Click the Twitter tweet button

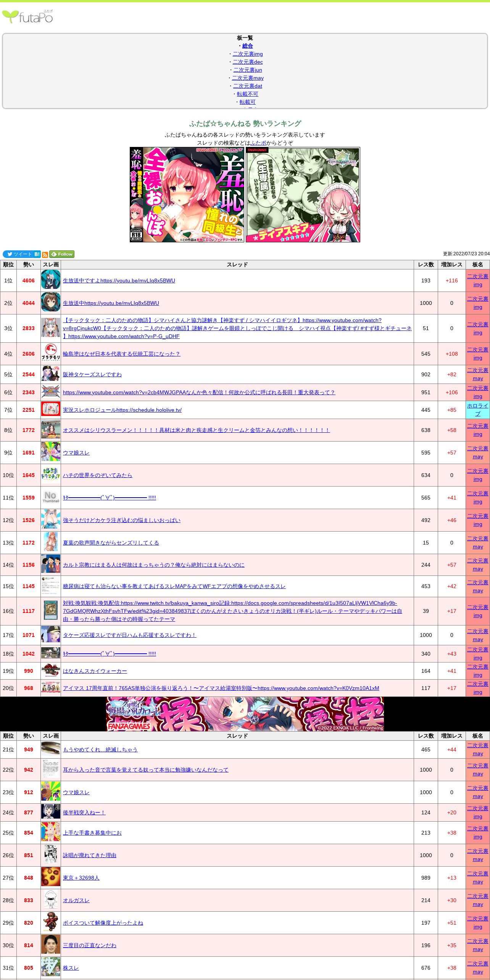point(18,254)
